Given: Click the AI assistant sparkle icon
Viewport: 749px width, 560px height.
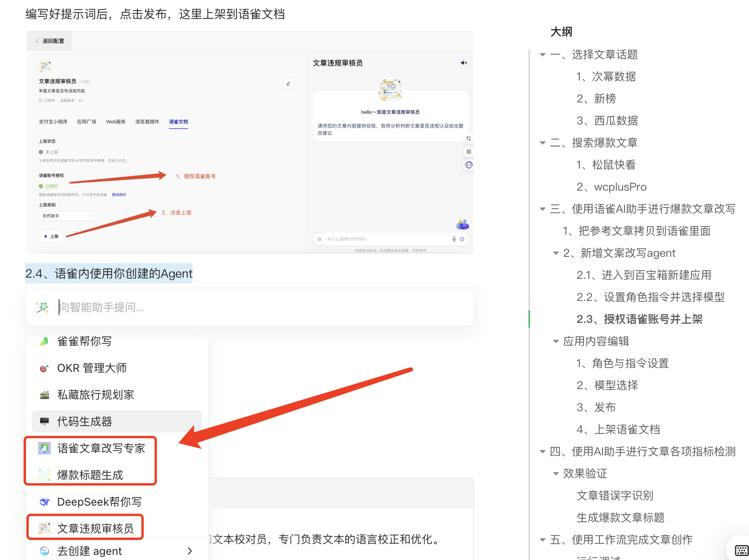Looking at the screenshot, I should click(42, 307).
